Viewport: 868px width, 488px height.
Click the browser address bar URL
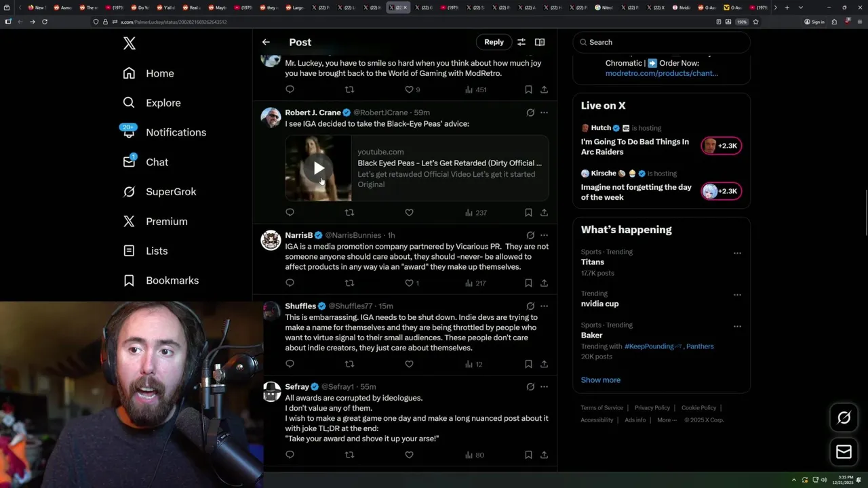point(174,22)
